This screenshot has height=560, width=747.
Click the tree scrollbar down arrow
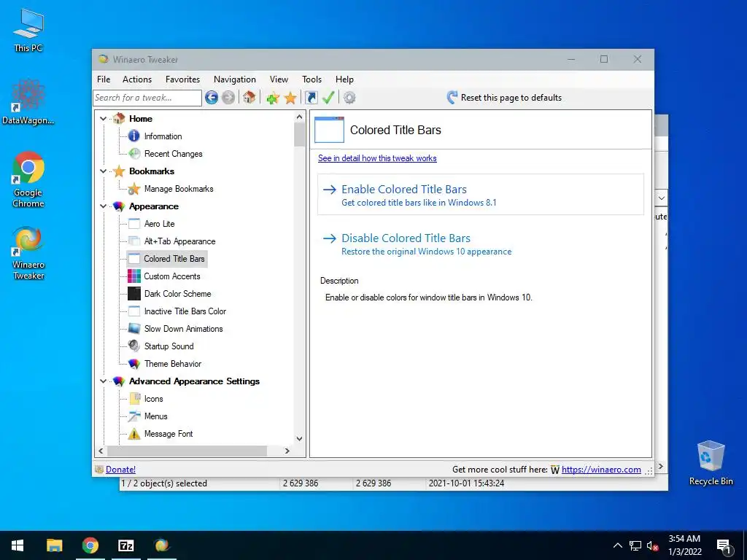click(299, 438)
